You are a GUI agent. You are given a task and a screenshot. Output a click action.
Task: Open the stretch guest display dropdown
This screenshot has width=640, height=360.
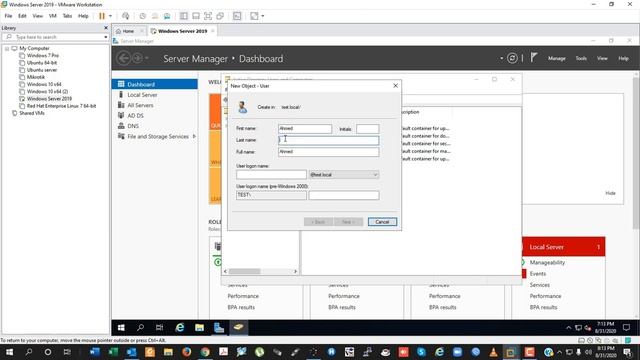coord(263,16)
